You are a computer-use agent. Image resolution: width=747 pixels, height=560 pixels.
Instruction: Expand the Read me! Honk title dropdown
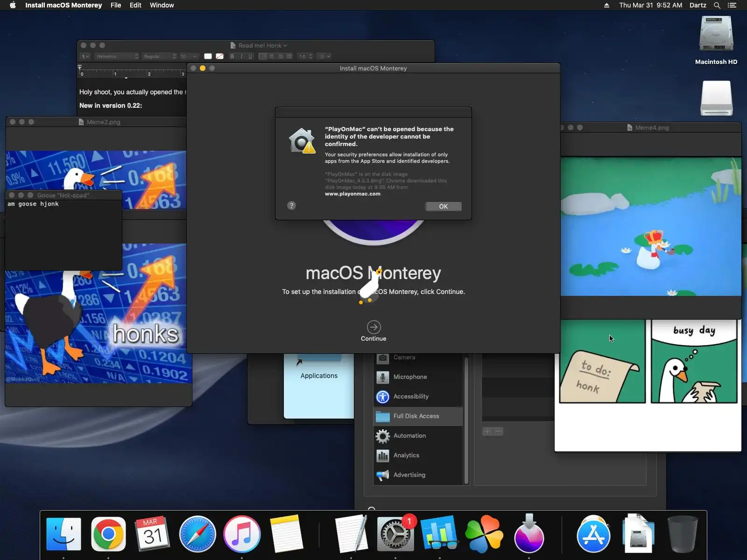285,46
